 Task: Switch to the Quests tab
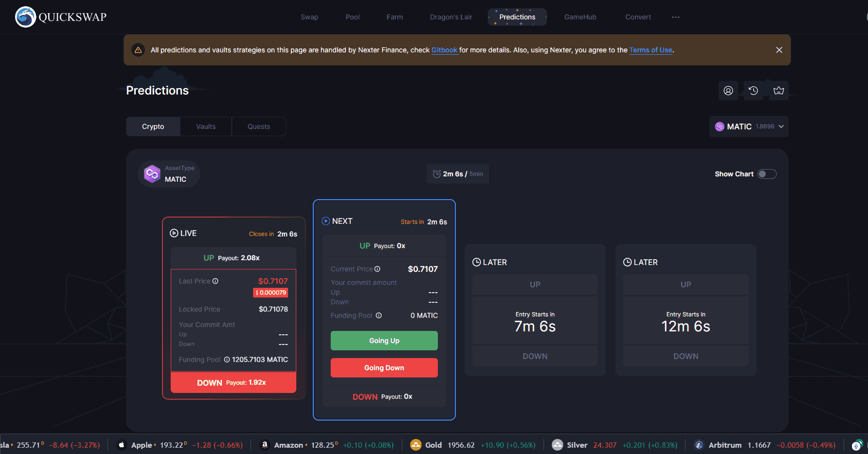pos(258,126)
